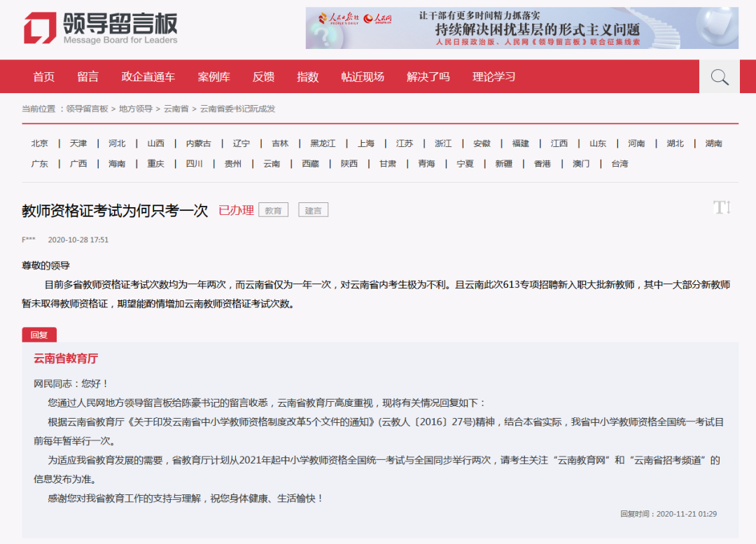This screenshot has width=756, height=544.
Task: Select the 云南 province link
Action: [x=272, y=163]
